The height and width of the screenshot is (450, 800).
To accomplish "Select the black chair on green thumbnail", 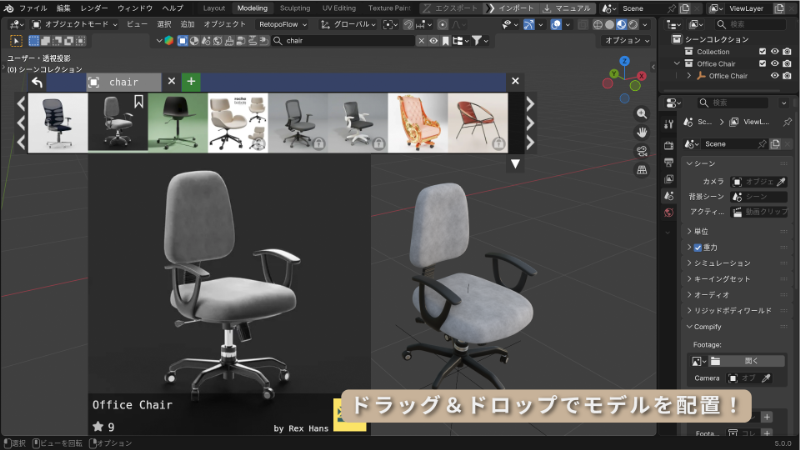I will [x=178, y=122].
